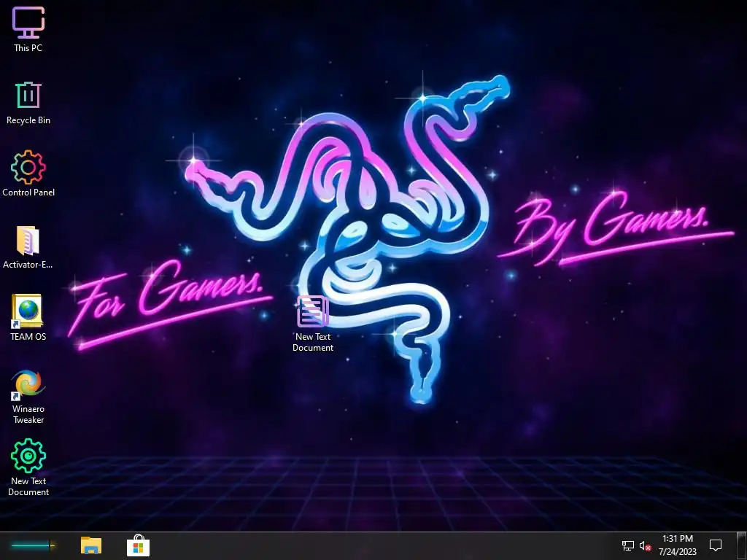The height and width of the screenshot is (560, 747).
Task: Select the Control Panel gear icon
Action: pos(28,167)
